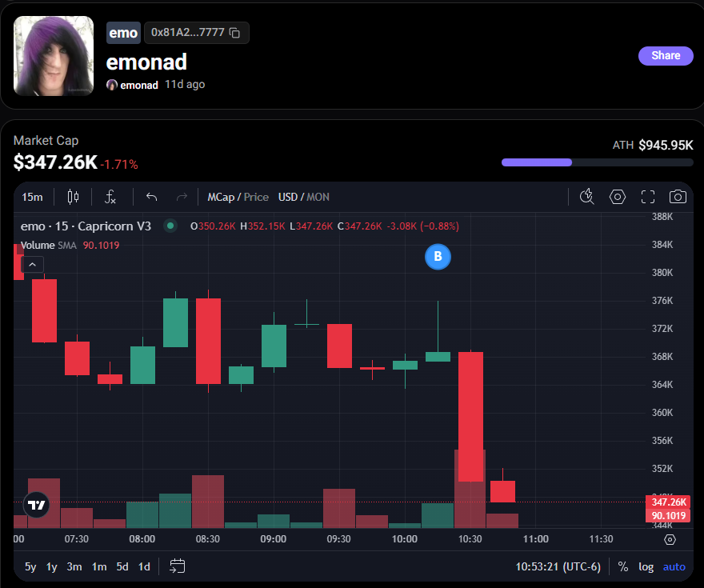Click the Share button
The height and width of the screenshot is (588, 704).
(x=666, y=56)
